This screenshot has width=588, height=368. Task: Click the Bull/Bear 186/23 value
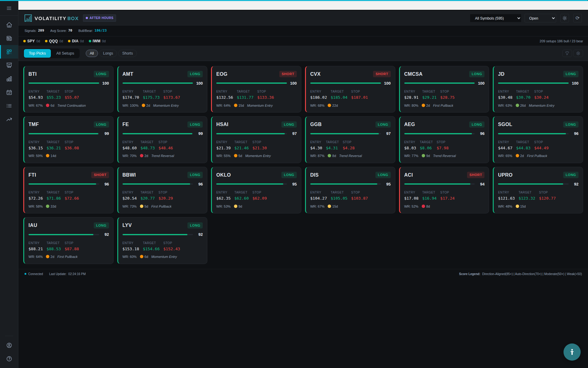point(100,31)
